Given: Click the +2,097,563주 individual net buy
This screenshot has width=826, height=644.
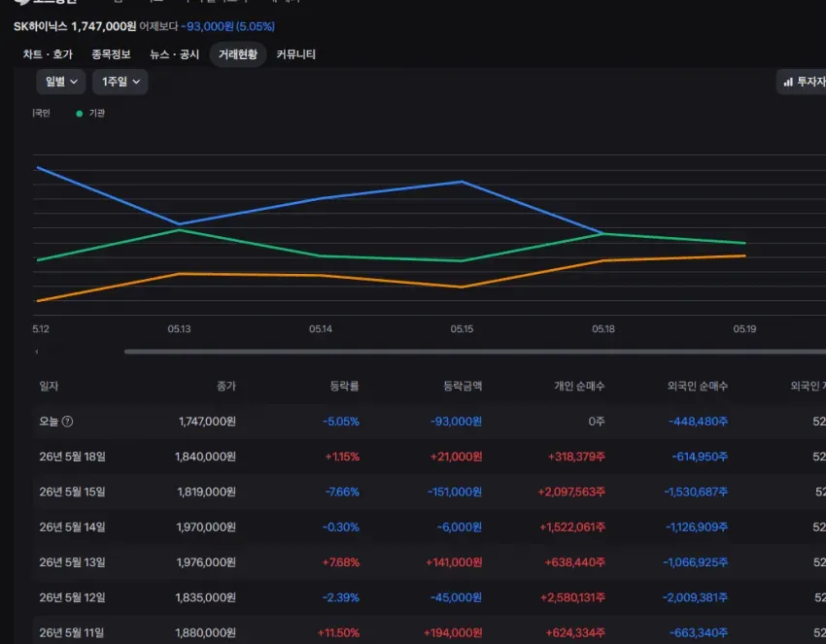Looking at the screenshot, I should click(x=571, y=491).
